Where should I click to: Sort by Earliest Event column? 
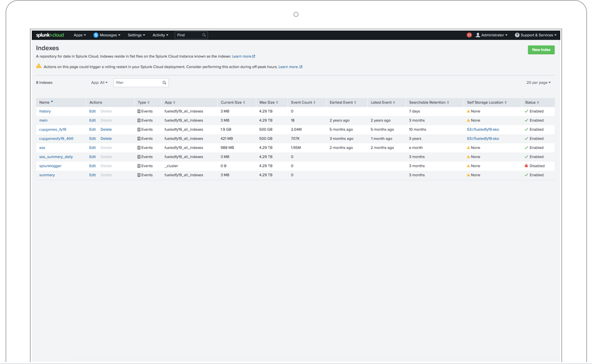pyautogui.click(x=343, y=102)
